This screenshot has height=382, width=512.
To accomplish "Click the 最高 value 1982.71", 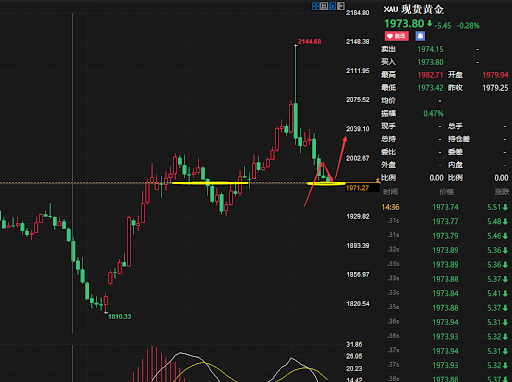I will pyautogui.click(x=430, y=75).
